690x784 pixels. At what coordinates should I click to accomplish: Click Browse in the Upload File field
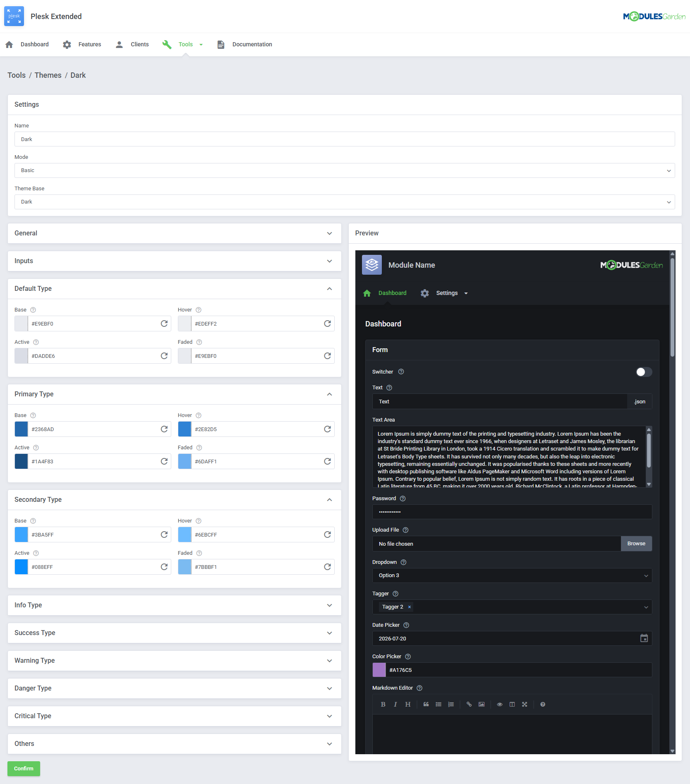point(636,544)
